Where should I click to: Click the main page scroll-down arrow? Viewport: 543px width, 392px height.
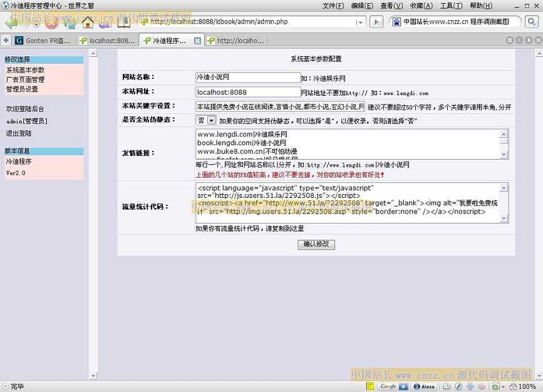(x=539, y=376)
